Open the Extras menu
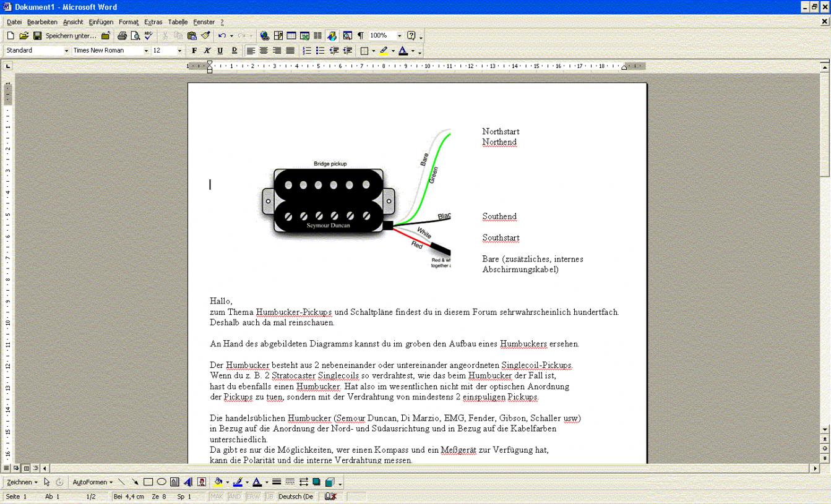This screenshot has height=504, width=831. (x=153, y=22)
